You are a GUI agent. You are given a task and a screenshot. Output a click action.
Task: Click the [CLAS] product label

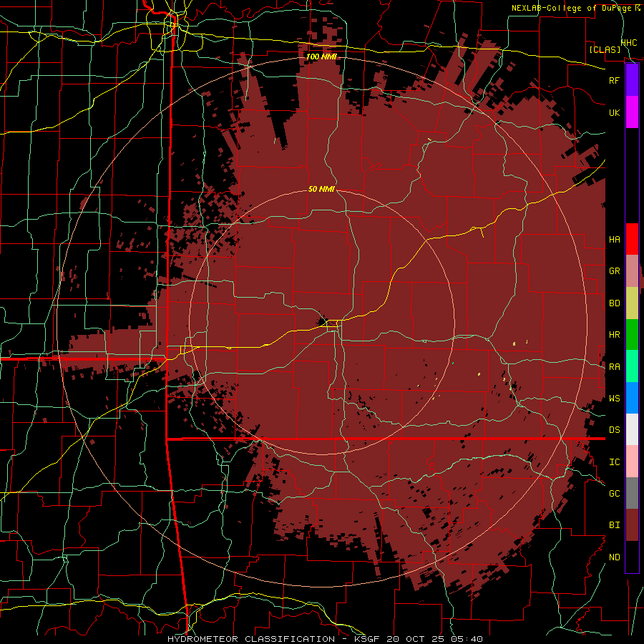click(x=604, y=49)
